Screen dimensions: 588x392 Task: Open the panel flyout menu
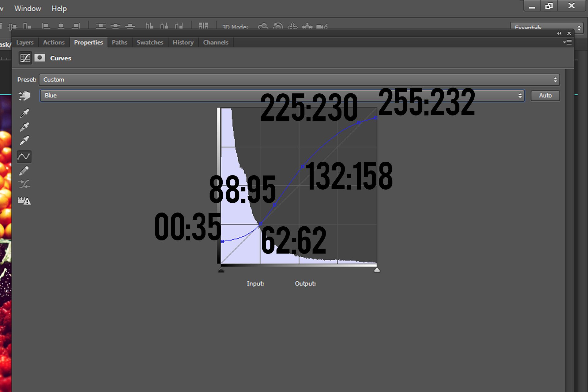(567, 42)
